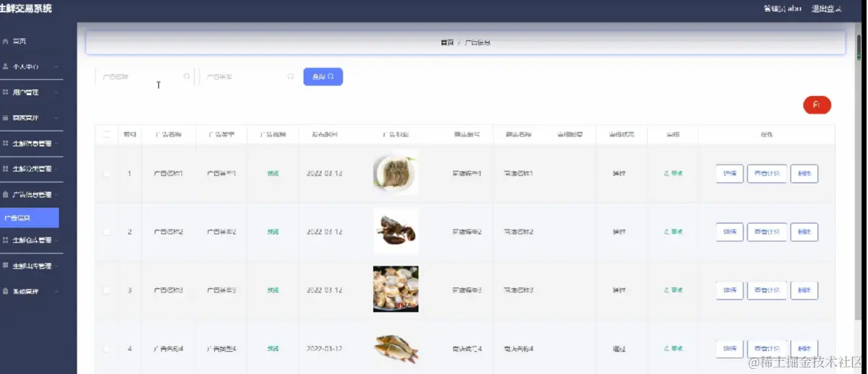
Task: Open 查看评论 for row 1
Action: pos(766,174)
